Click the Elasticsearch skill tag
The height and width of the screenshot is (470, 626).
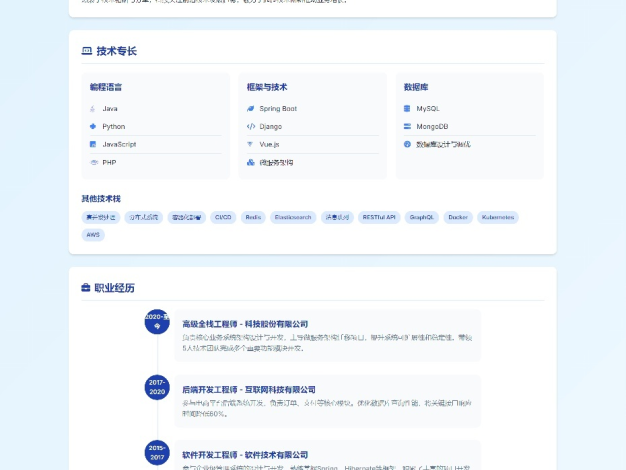click(x=293, y=217)
